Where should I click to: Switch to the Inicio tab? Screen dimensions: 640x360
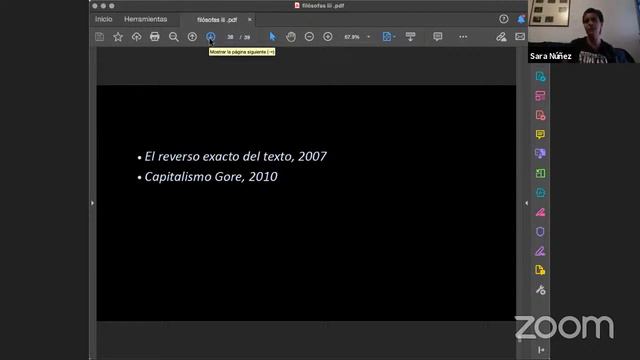click(x=104, y=19)
